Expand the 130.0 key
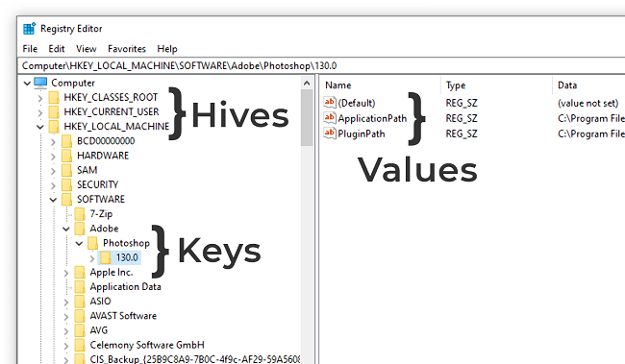 [92, 258]
